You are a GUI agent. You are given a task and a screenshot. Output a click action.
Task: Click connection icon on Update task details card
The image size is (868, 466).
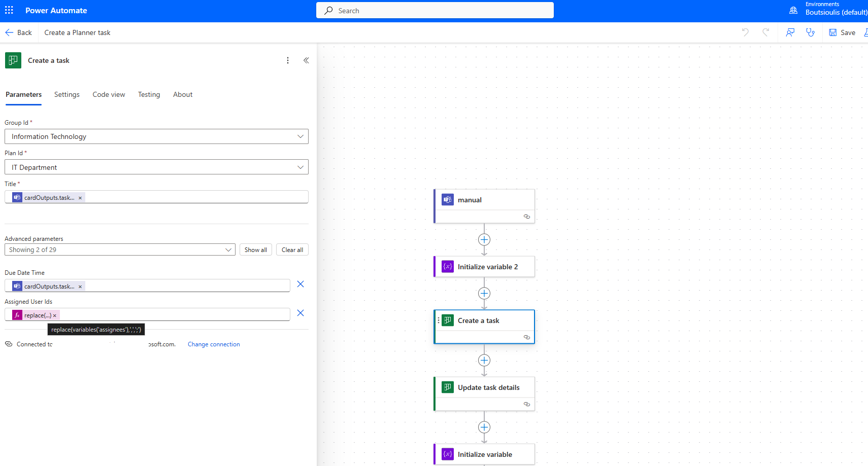[527, 404]
